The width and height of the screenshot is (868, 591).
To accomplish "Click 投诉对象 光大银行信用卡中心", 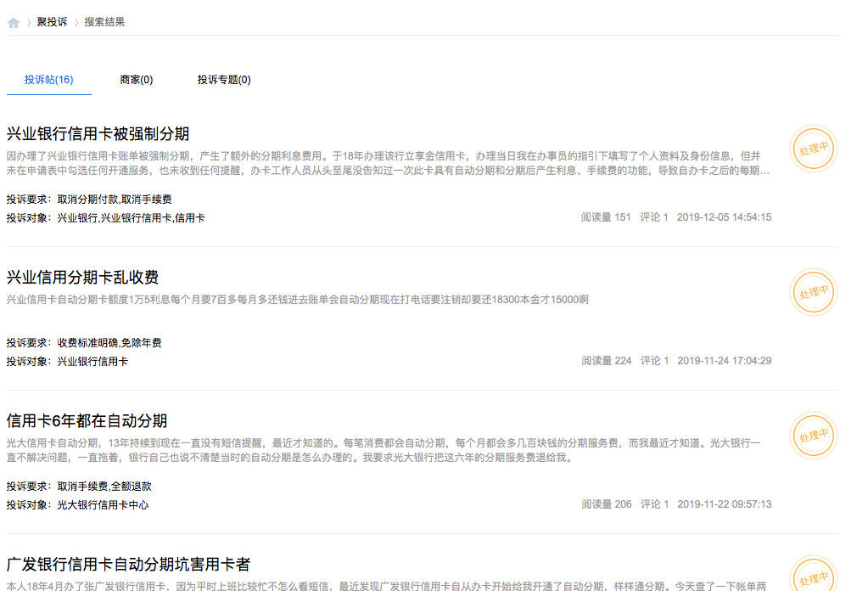I will pos(77,505).
